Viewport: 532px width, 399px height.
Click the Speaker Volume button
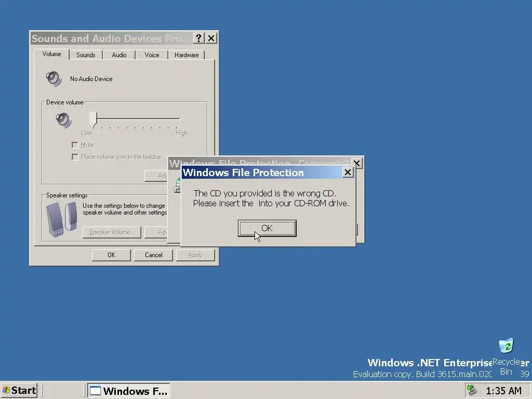pyautogui.click(x=112, y=232)
